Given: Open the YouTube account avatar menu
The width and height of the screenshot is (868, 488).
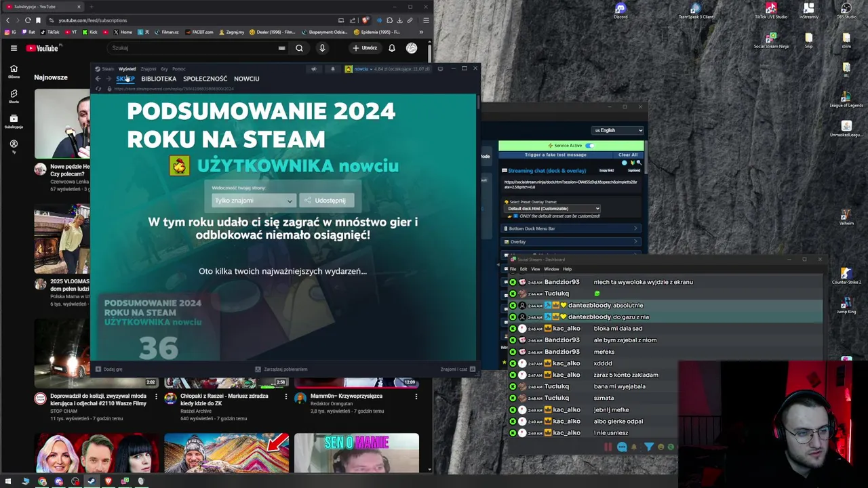Looking at the screenshot, I should [x=412, y=48].
